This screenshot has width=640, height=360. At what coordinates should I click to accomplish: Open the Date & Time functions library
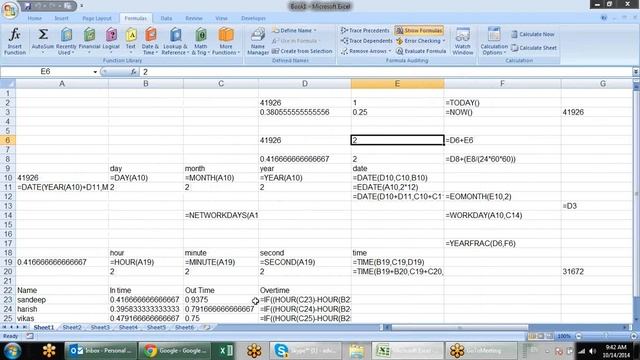150,41
